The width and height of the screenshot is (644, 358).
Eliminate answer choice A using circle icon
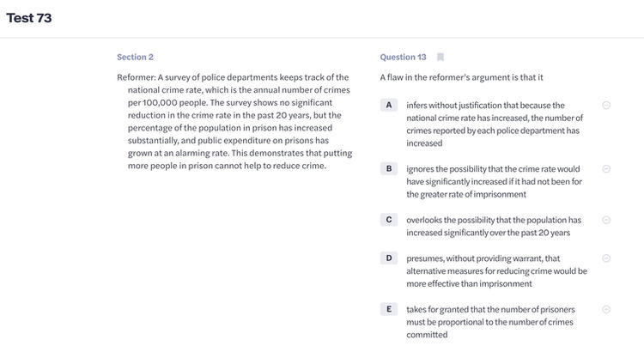click(606, 105)
